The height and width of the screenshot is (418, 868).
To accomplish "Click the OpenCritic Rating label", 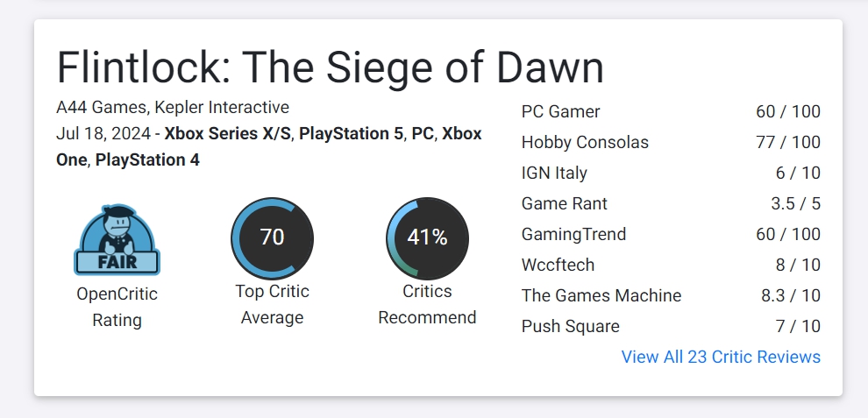I will click(x=117, y=307).
